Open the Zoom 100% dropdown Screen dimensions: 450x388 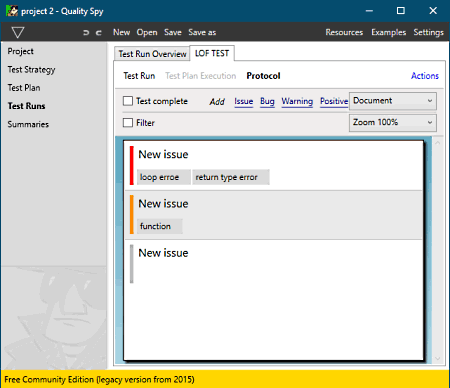pyautogui.click(x=393, y=123)
